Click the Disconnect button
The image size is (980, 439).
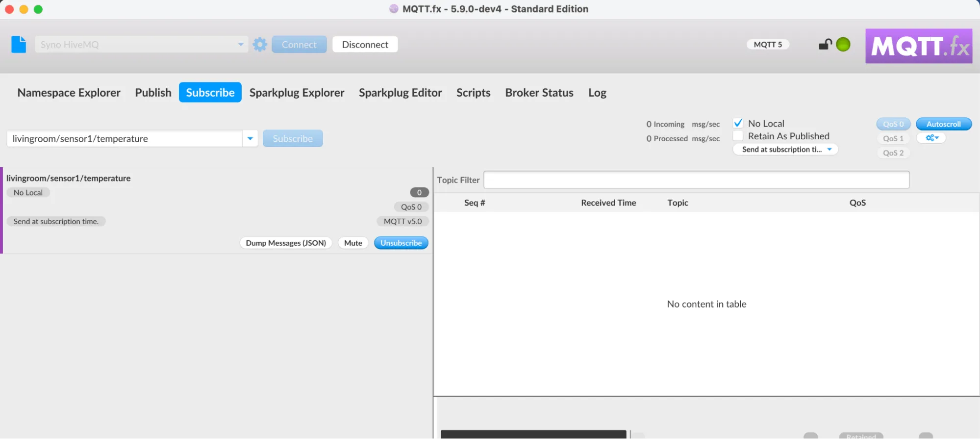[365, 45]
